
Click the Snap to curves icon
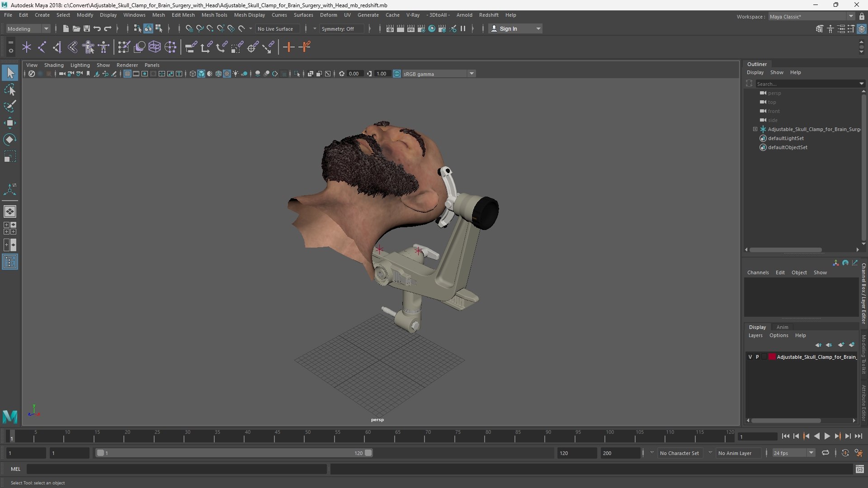pos(199,28)
